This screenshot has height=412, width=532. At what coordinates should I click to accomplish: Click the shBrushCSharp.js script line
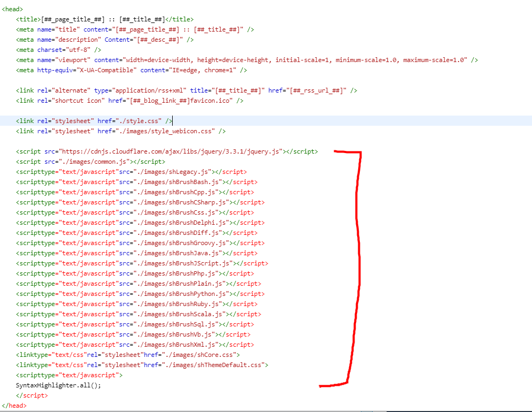coord(140,202)
